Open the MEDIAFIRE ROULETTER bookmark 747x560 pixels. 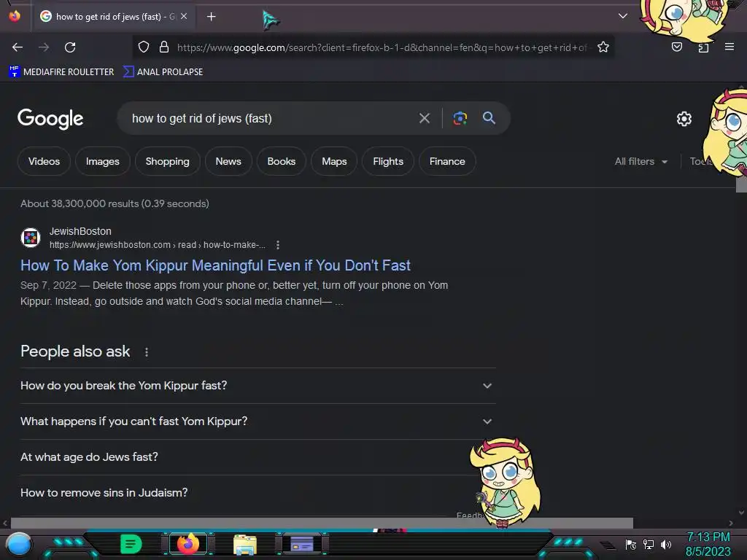click(61, 72)
